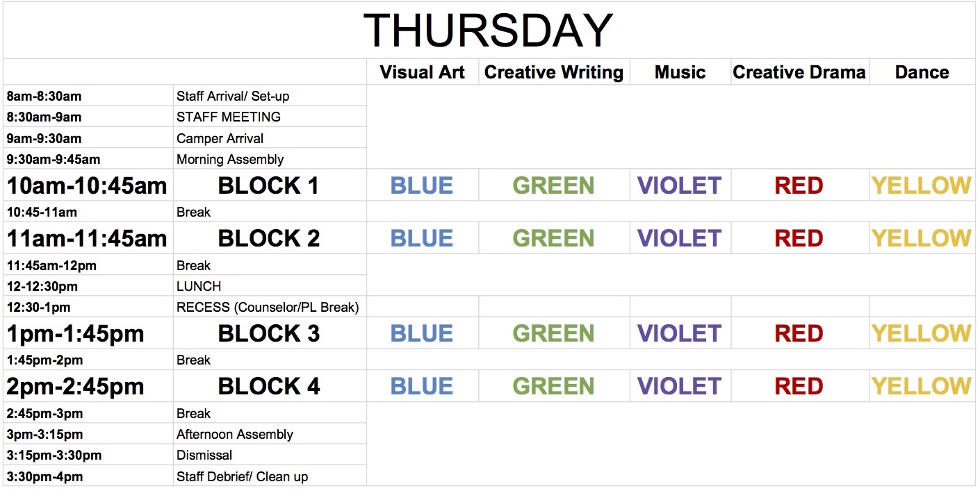Select the Visual Art column header

(422, 72)
